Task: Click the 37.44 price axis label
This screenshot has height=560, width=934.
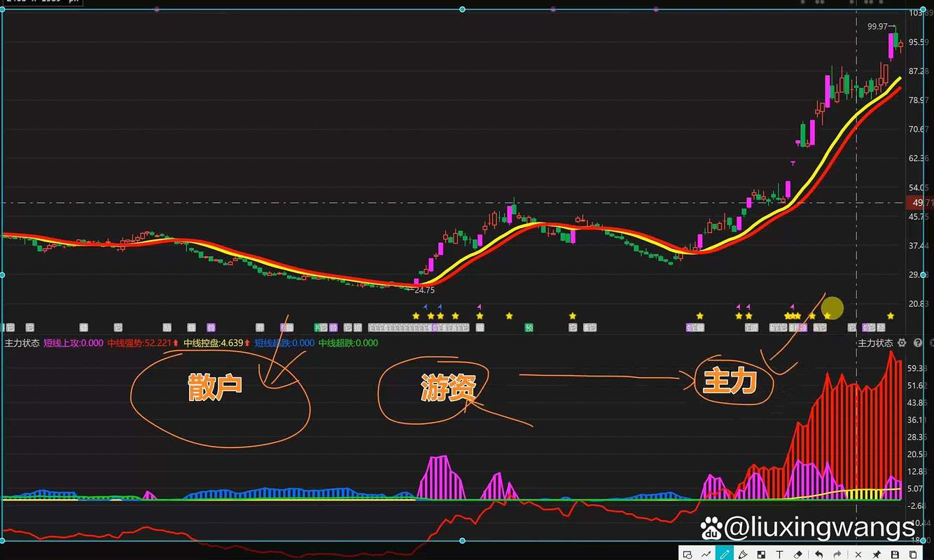Action: [919, 246]
